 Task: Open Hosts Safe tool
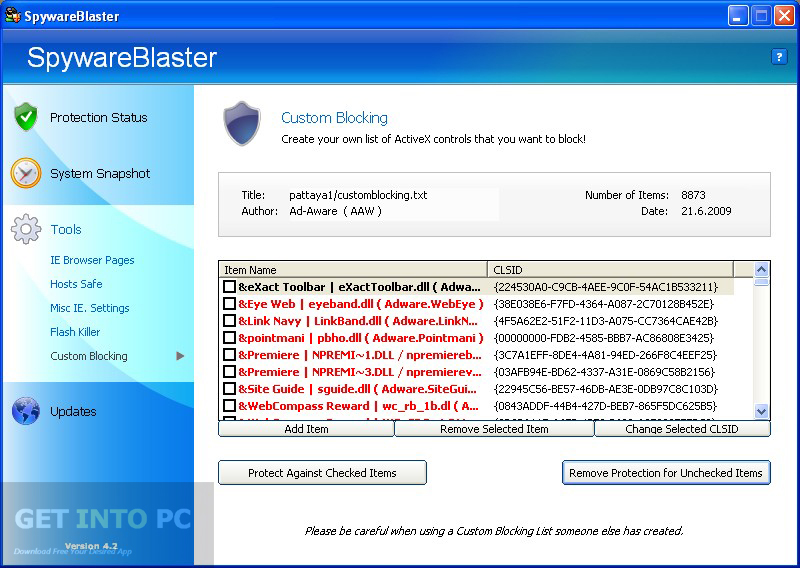(76, 284)
